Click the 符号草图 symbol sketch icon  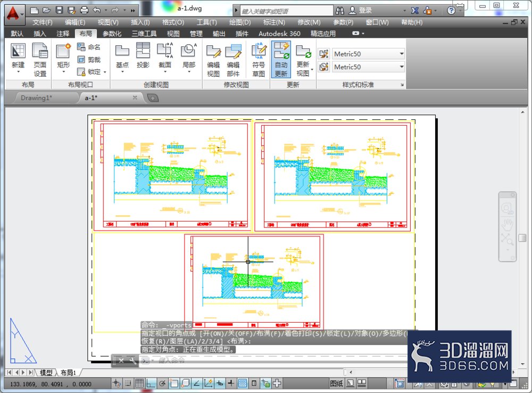pyautogui.click(x=259, y=60)
